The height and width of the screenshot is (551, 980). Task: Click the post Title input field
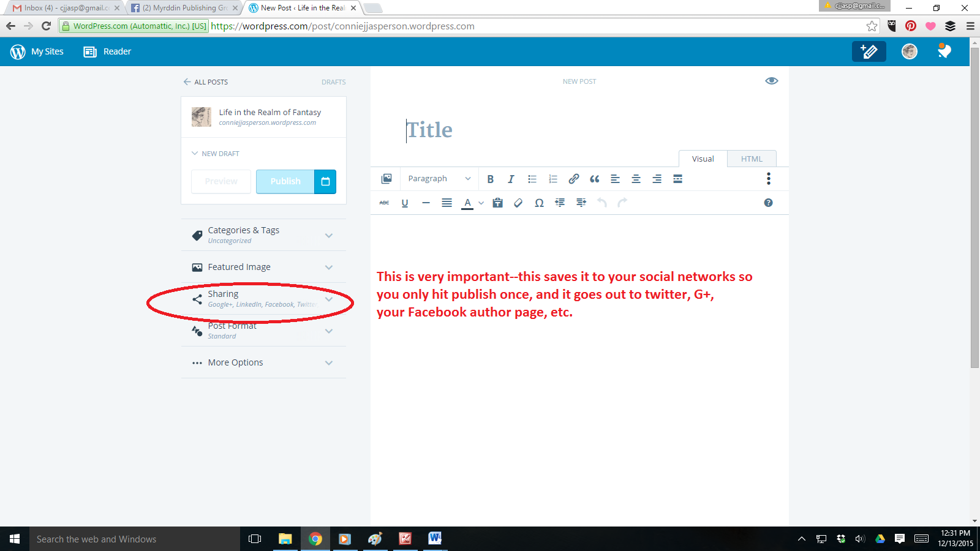coord(551,130)
